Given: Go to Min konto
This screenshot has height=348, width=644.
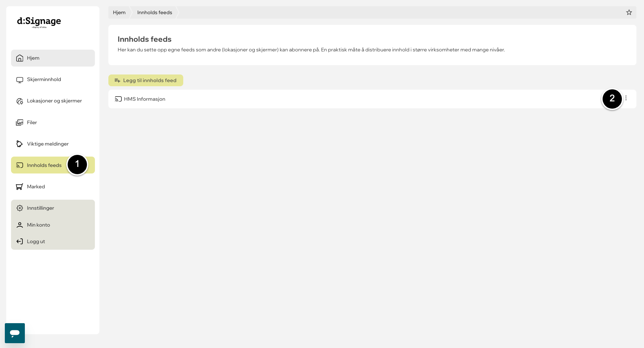Looking at the screenshot, I should 53,225.
